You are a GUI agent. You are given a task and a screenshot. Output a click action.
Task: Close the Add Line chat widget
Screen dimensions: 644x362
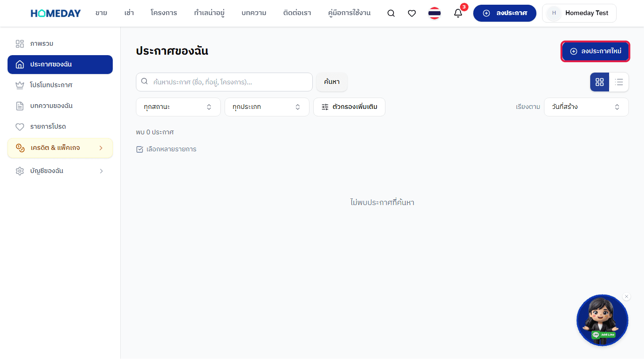point(627,296)
